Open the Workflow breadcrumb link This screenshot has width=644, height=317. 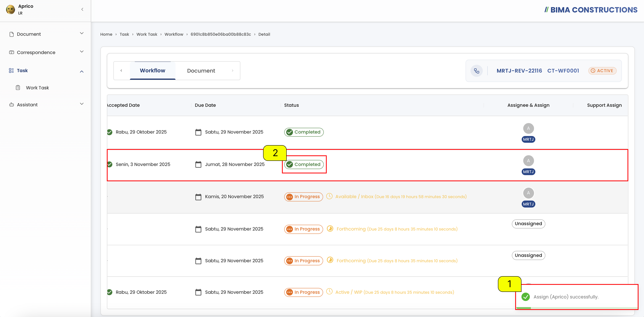coord(174,34)
